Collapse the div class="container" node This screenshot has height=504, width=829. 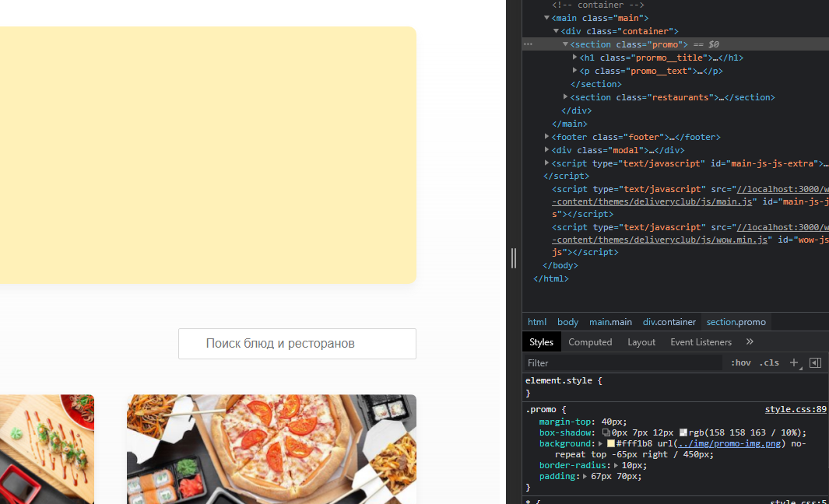point(556,31)
